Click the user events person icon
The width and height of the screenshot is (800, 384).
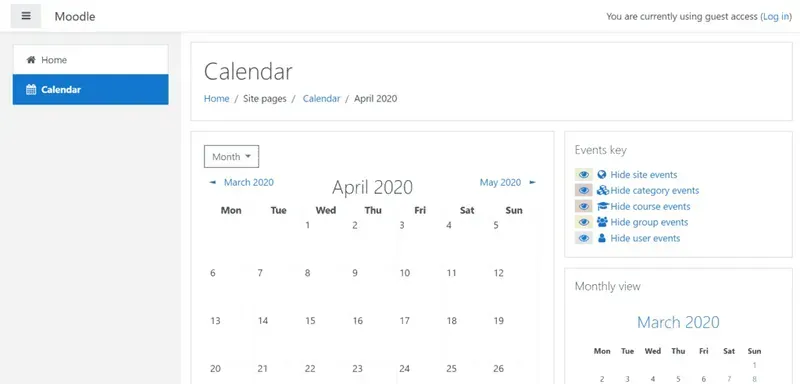tap(602, 238)
